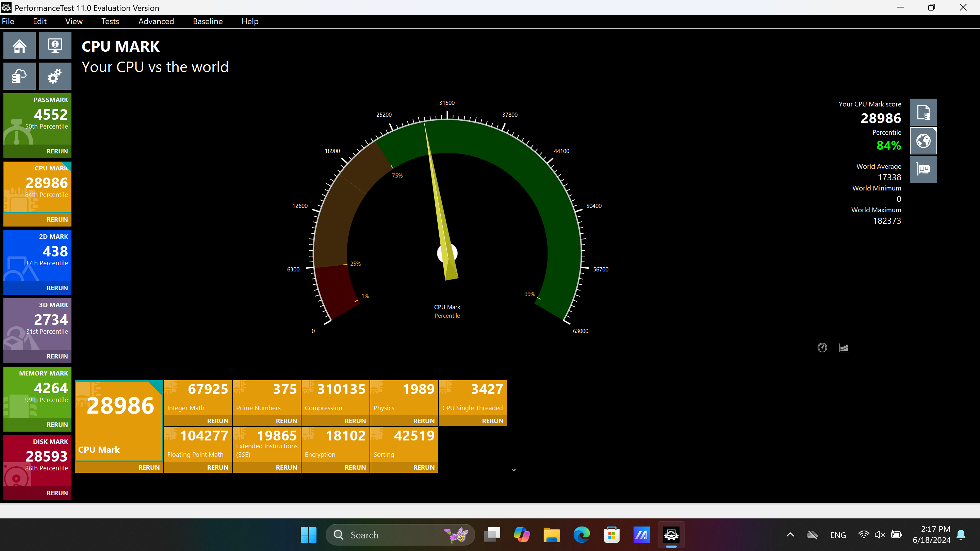Show hidden system tray icons
Viewport: 980px width, 551px height.
pyautogui.click(x=790, y=535)
